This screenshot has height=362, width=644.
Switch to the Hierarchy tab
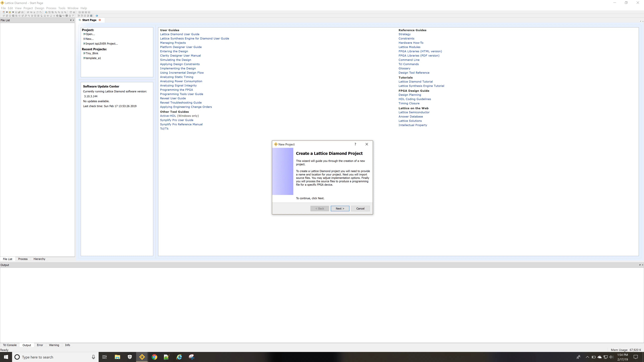(x=39, y=259)
